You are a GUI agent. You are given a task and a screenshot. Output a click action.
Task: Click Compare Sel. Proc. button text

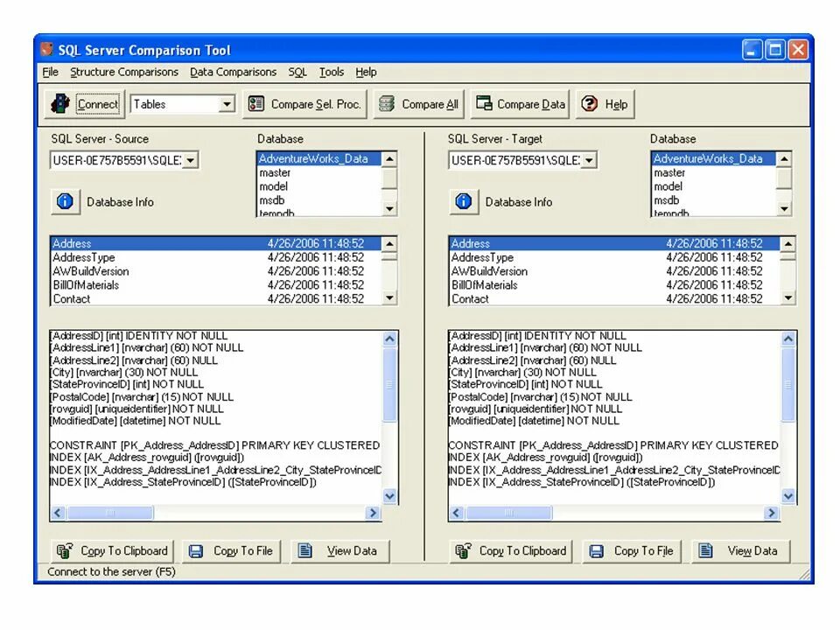pos(316,104)
